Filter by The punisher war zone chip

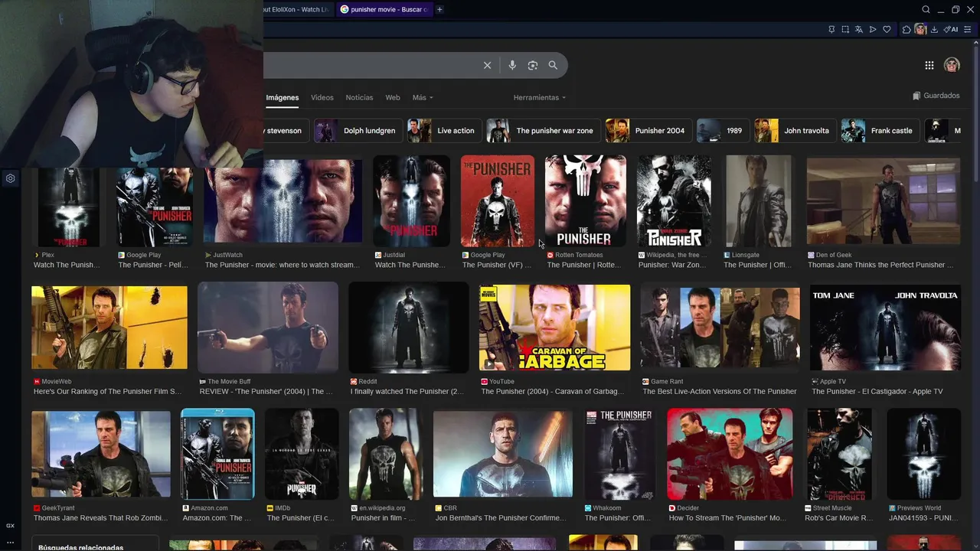point(543,131)
